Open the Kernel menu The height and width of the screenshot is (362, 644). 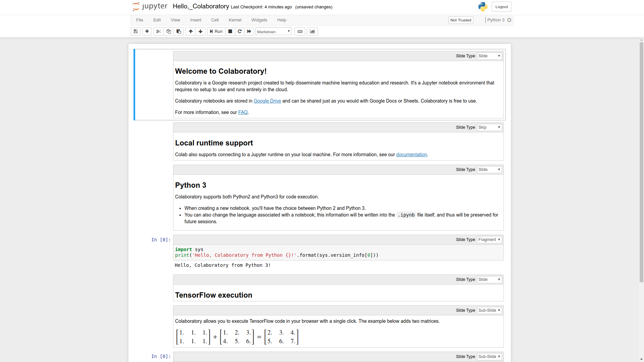235,20
